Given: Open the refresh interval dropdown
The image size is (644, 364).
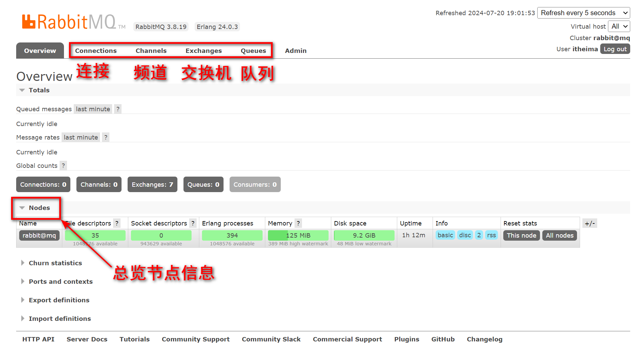Looking at the screenshot, I should click(x=584, y=13).
